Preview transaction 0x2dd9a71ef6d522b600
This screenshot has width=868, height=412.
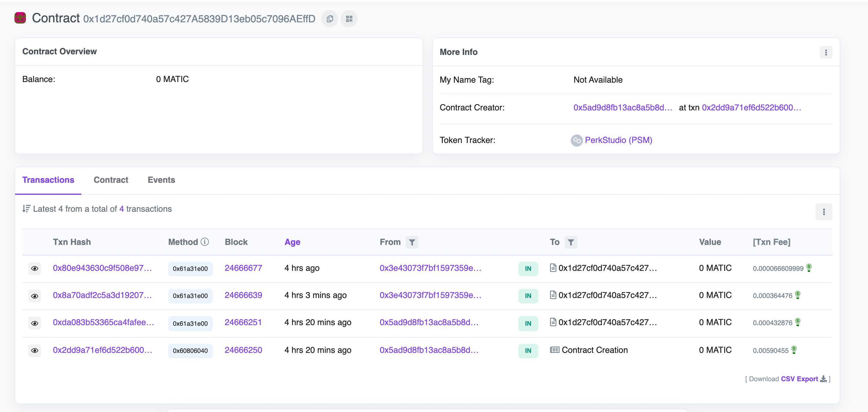coord(34,351)
